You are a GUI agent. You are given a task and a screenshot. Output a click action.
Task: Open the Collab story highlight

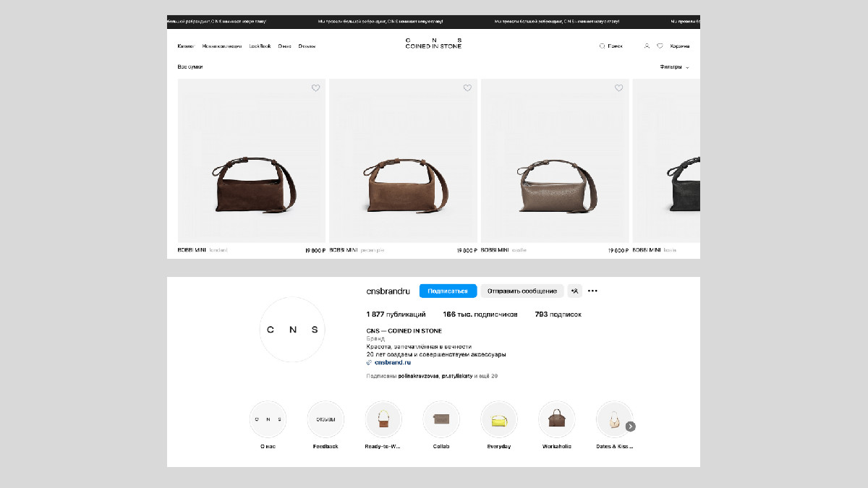pos(441,420)
